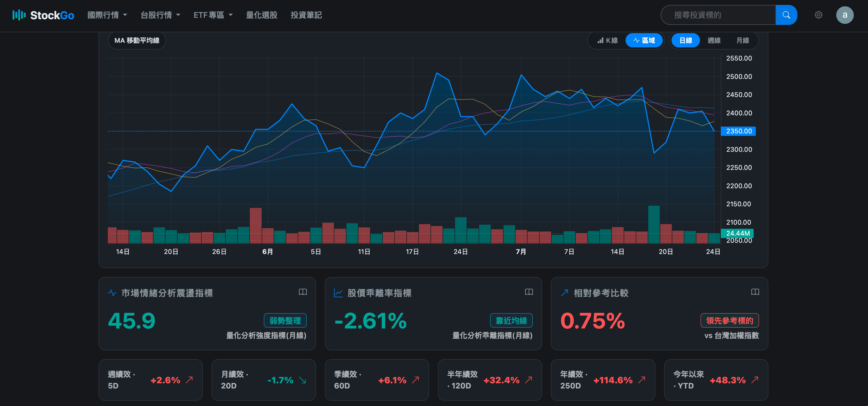
Task: Click the StockGo logo
Action: (x=43, y=15)
